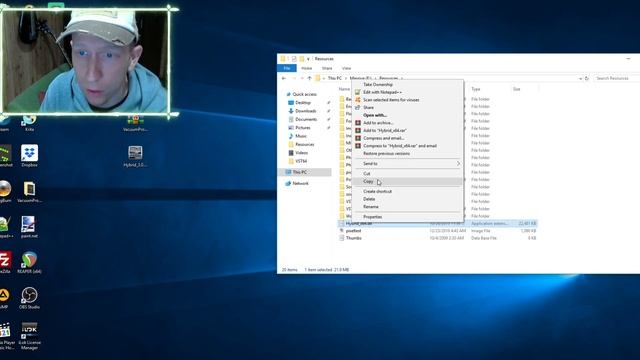Click the Refresh button beside address bar
This screenshot has width=640, height=360.
(587, 78)
